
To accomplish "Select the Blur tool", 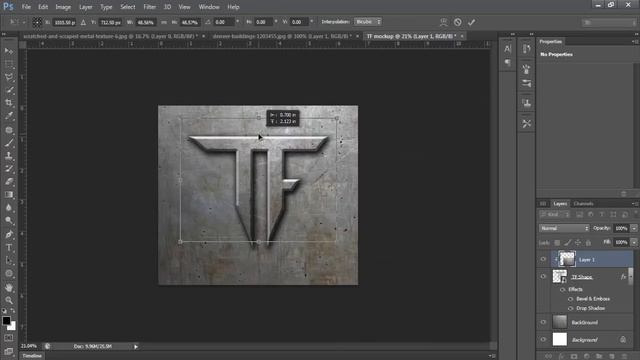I will [9, 207].
